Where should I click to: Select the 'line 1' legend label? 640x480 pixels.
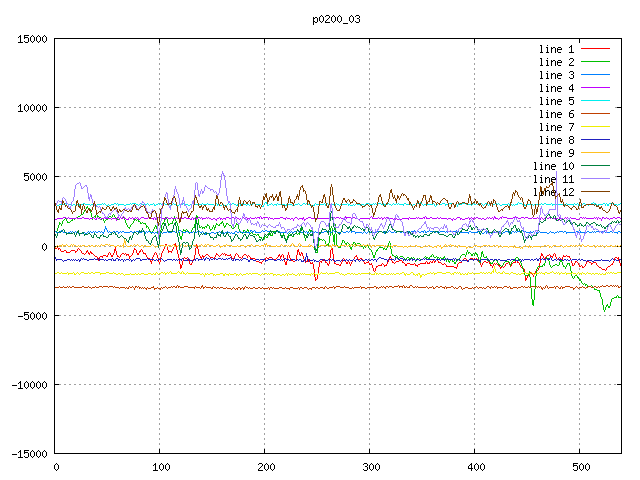tap(556, 49)
